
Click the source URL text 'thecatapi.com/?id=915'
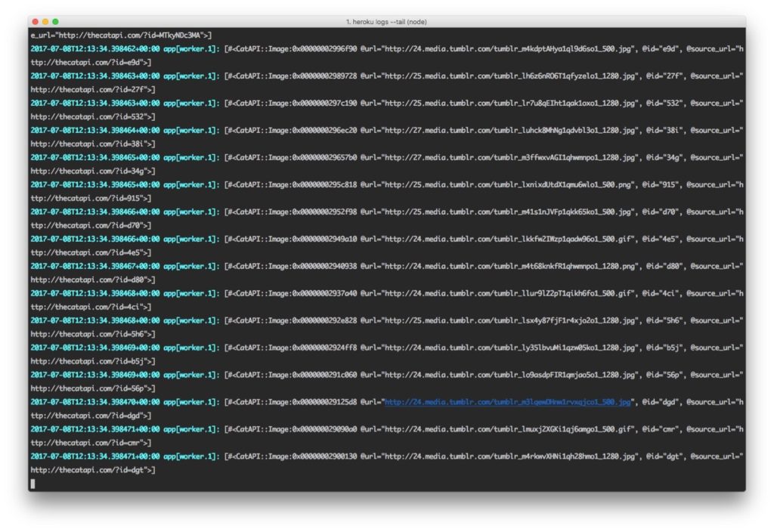[x=96, y=199]
